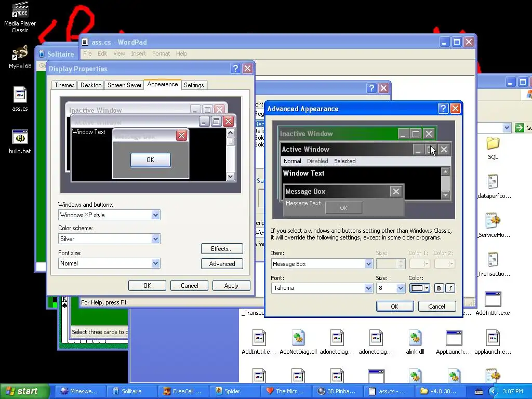Open the font Size 8 dropdown
532x399 pixels.
pyautogui.click(x=401, y=288)
